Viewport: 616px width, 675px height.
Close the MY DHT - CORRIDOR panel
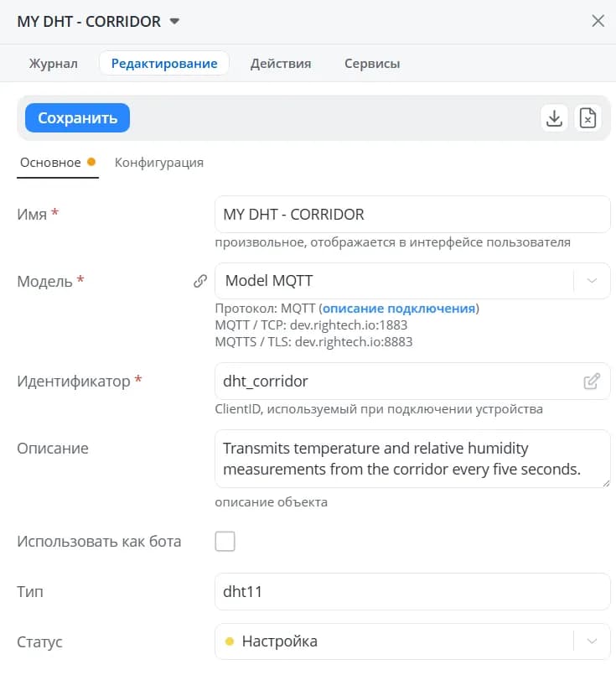[x=598, y=21]
